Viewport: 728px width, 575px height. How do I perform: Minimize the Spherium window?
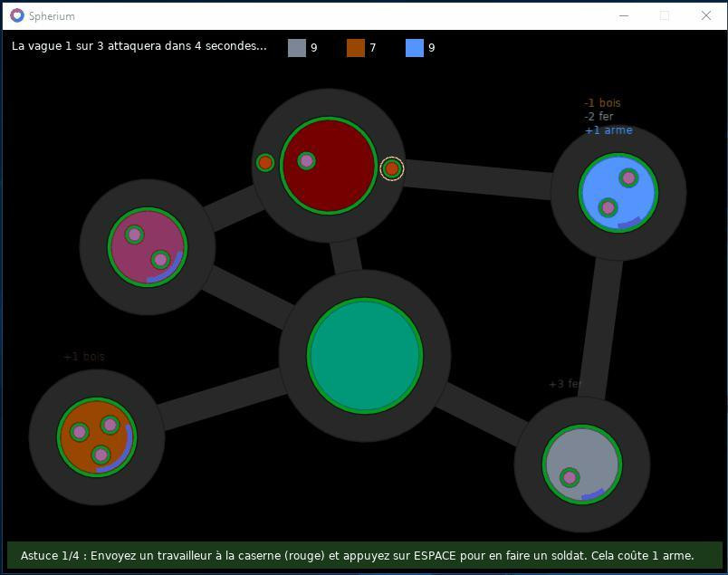(624, 15)
